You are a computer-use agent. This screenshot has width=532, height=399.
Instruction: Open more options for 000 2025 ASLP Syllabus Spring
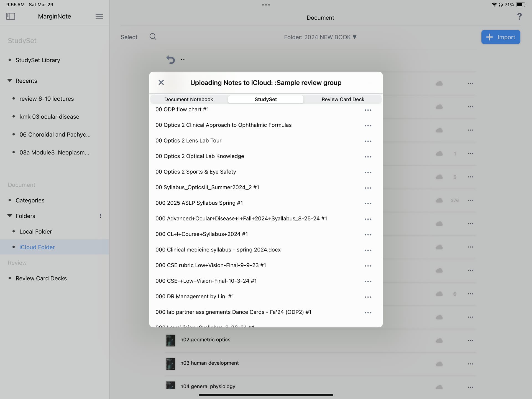[368, 204]
